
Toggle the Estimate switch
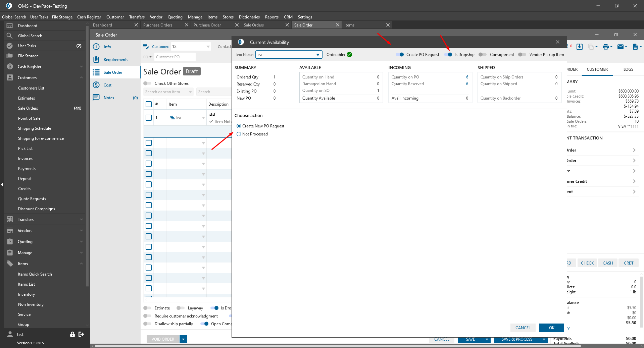(x=147, y=308)
